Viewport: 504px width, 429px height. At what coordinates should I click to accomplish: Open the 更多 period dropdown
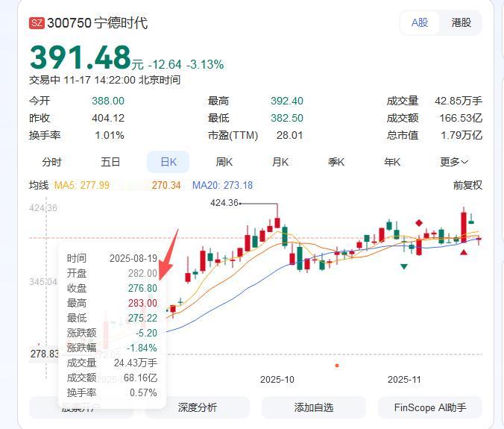pos(454,162)
